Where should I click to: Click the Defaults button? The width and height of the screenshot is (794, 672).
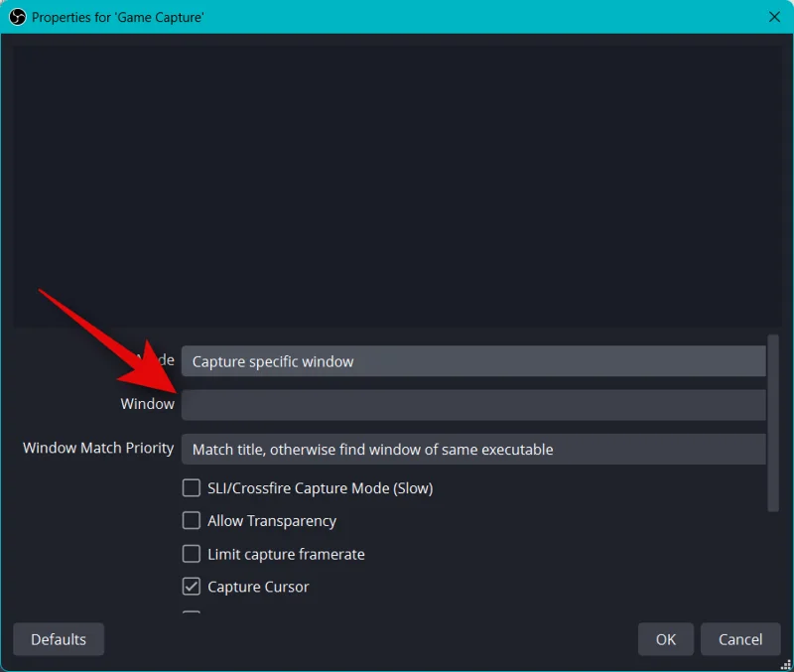click(59, 639)
